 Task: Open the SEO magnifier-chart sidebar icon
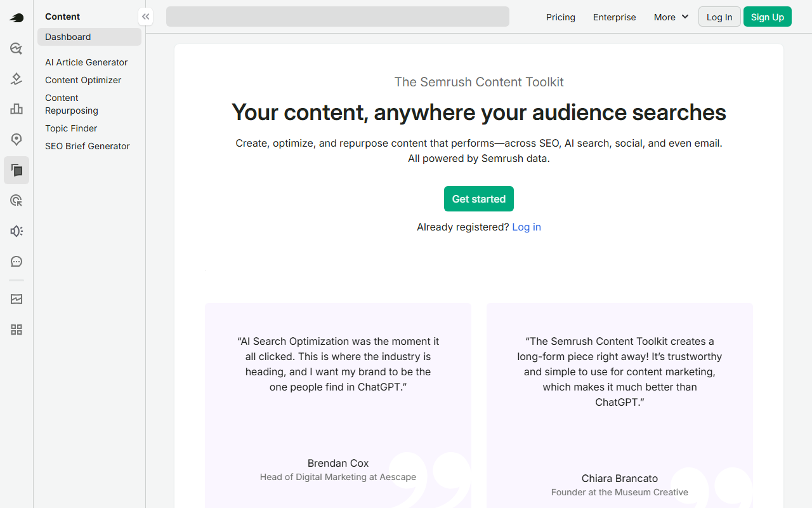16,48
